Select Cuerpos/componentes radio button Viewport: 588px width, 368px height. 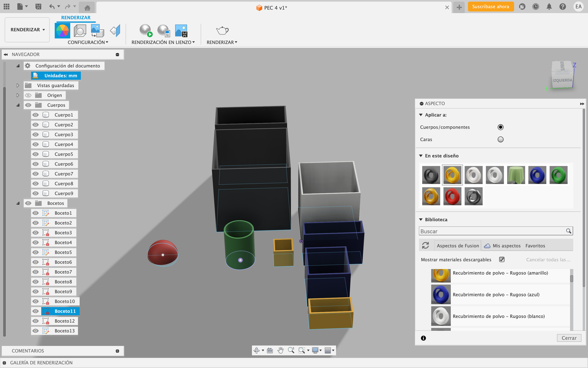point(500,127)
